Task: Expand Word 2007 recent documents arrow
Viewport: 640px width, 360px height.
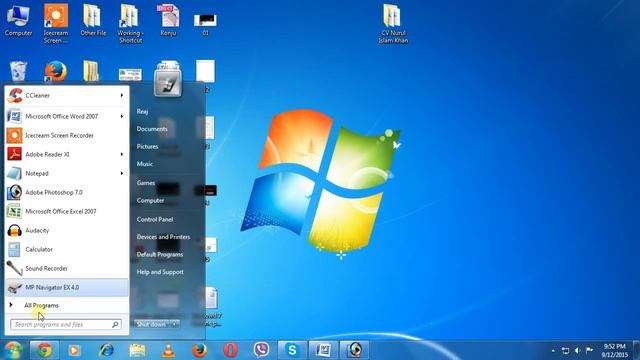Action: (x=122, y=116)
